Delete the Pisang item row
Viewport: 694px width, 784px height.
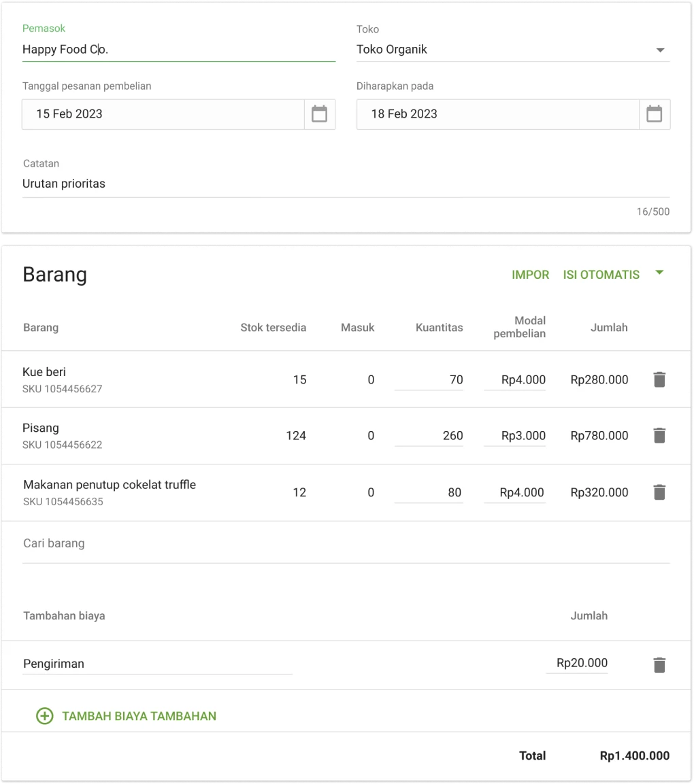pyautogui.click(x=659, y=436)
